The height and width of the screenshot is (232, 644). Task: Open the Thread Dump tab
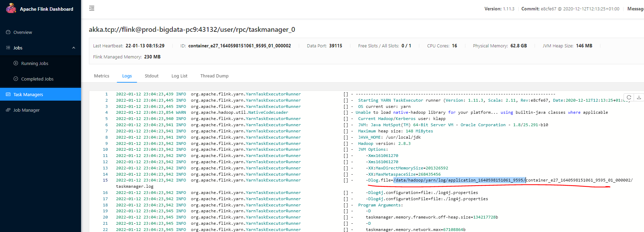coord(214,76)
